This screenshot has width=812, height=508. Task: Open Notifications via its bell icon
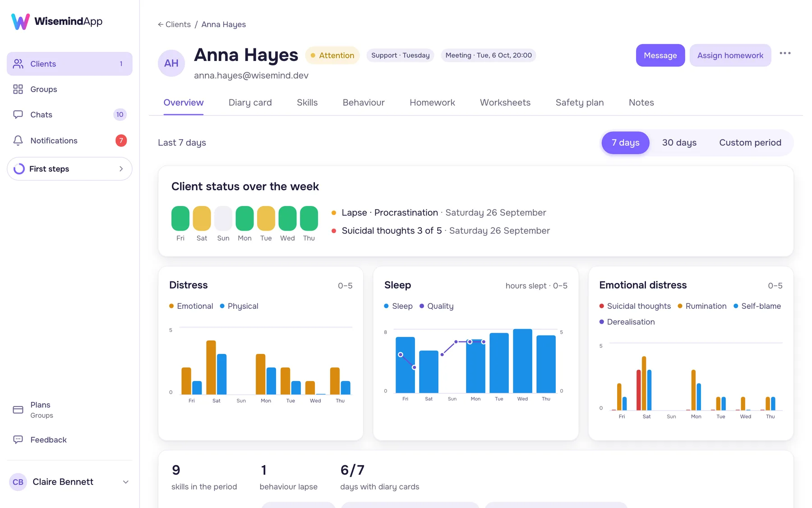[18, 140]
